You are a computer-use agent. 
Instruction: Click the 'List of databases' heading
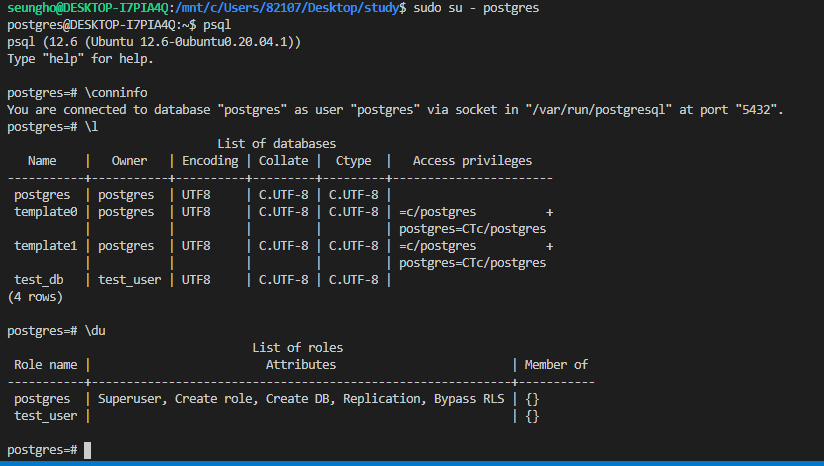tap(276, 143)
